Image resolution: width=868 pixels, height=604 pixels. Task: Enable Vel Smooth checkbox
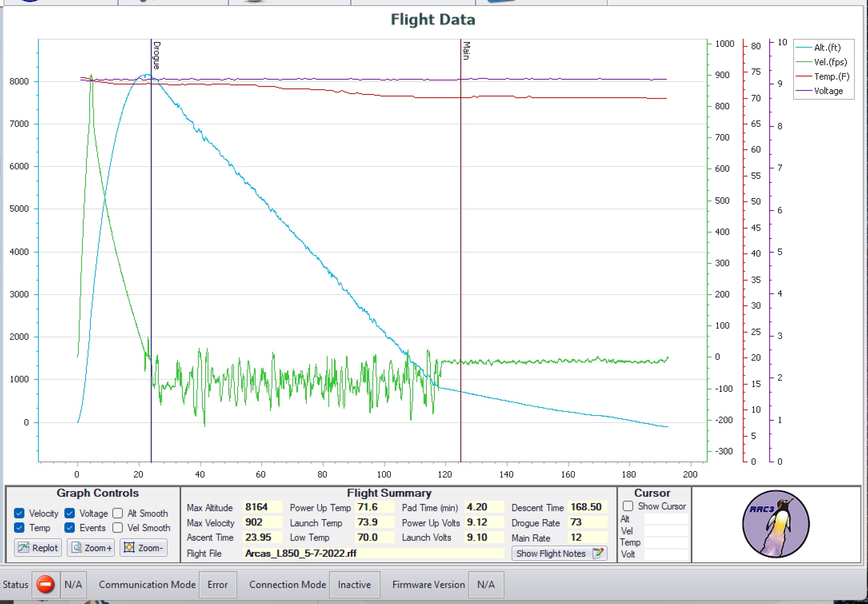118,528
